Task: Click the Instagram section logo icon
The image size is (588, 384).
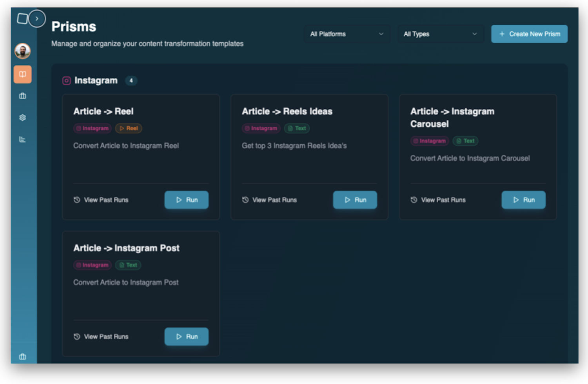Action: [x=66, y=81]
